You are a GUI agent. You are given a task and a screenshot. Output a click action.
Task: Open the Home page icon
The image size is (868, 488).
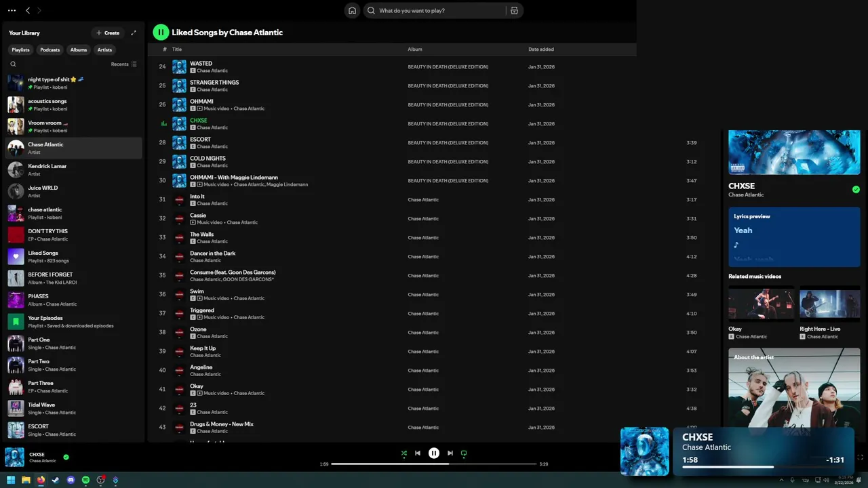point(352,11)
